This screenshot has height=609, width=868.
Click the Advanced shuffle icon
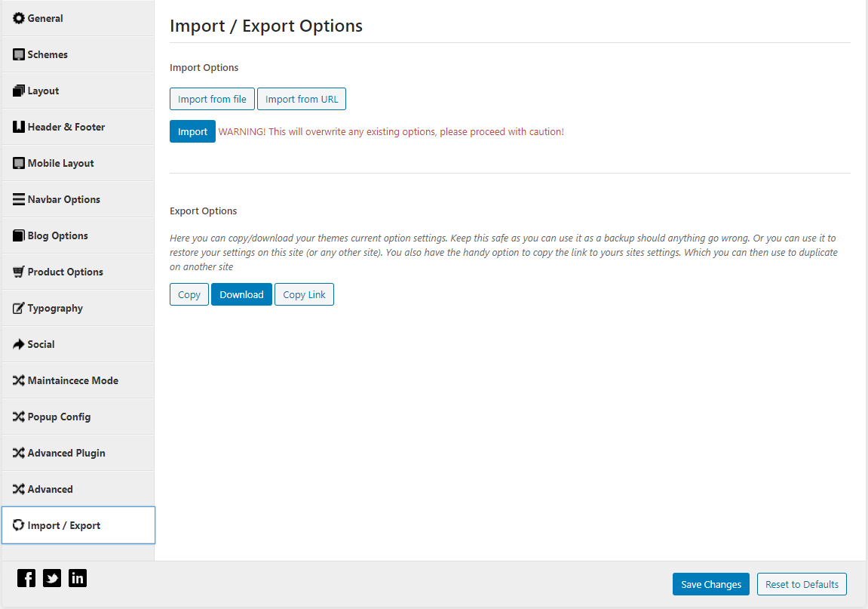click(19, 489)
